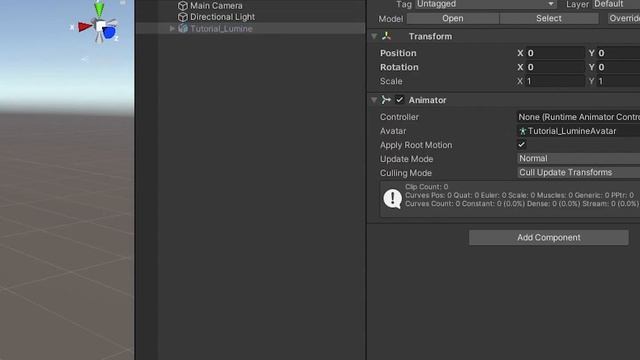Select Tutorial_Lumine object in hierarchy
The height and width of the screenshot is (360, 640).
[221, 29]
